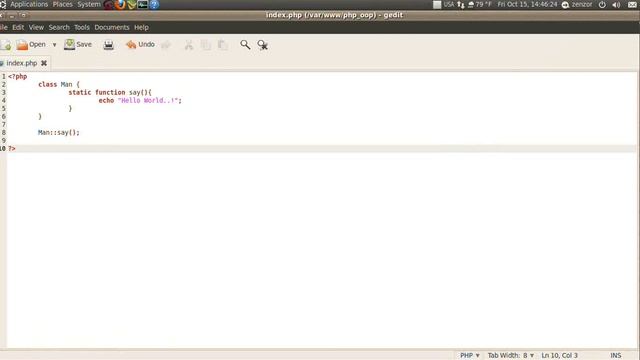Image resolution: width=640 pixels, height=360 pixels.
Task: Open the power session menu icon
Action: tap(602, 5)
